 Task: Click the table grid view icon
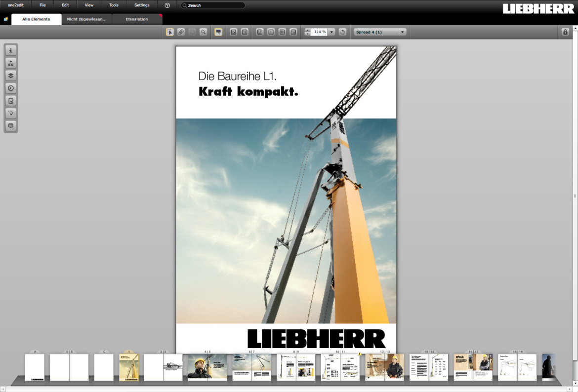pos(282,32)
